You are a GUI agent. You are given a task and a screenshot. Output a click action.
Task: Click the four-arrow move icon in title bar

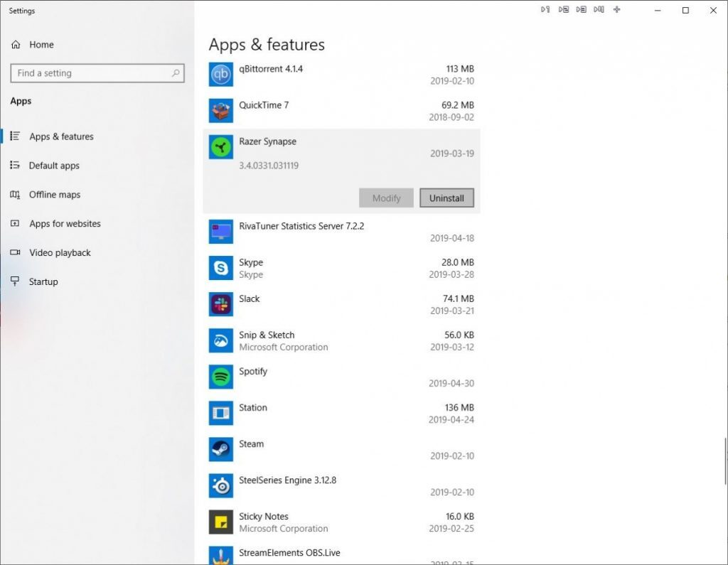point(616,9)
